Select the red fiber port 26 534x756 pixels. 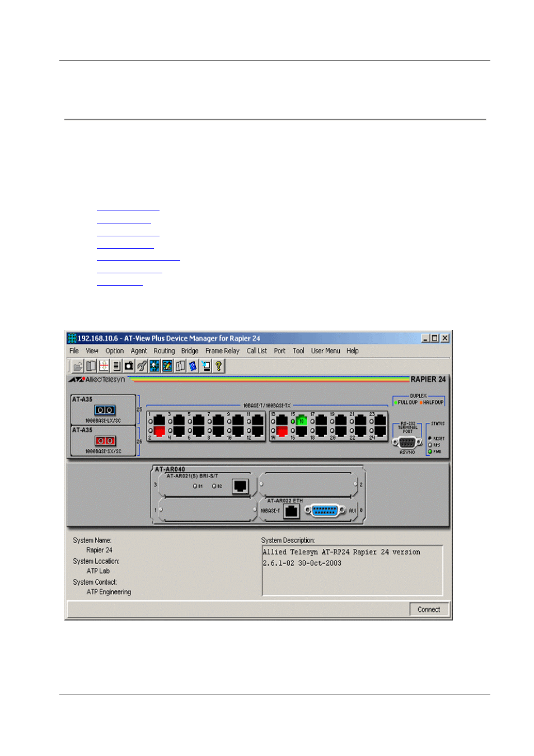click(105, 441)
